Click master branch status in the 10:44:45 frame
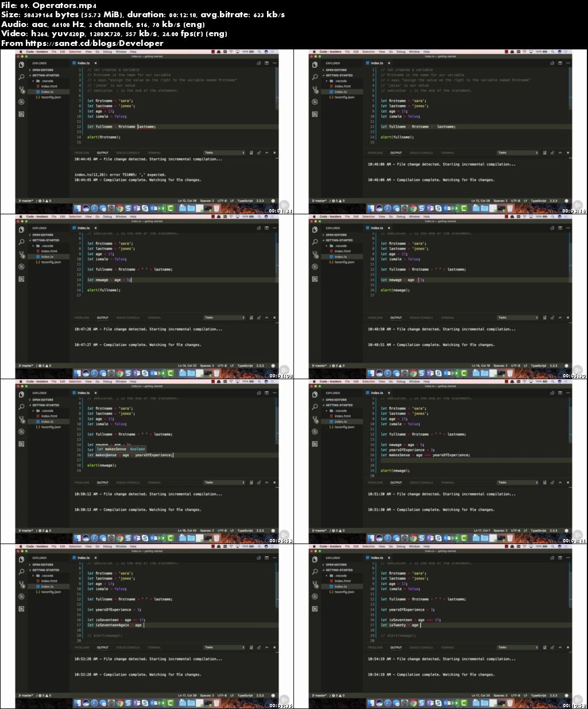Screen dimensions: 588x709 pos(26,201)
